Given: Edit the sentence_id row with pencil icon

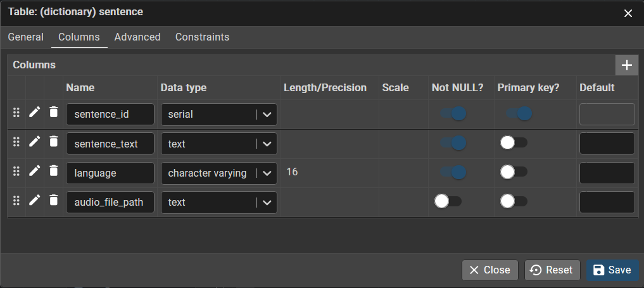Looking at the screenshot, I should pos(35,112).
